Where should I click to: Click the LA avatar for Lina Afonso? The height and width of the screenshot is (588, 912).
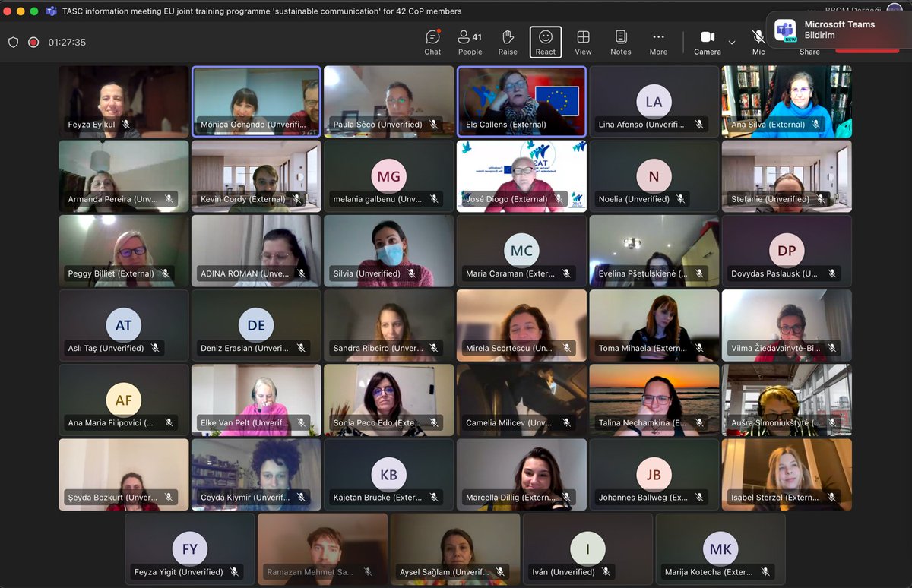pos(654,101)
